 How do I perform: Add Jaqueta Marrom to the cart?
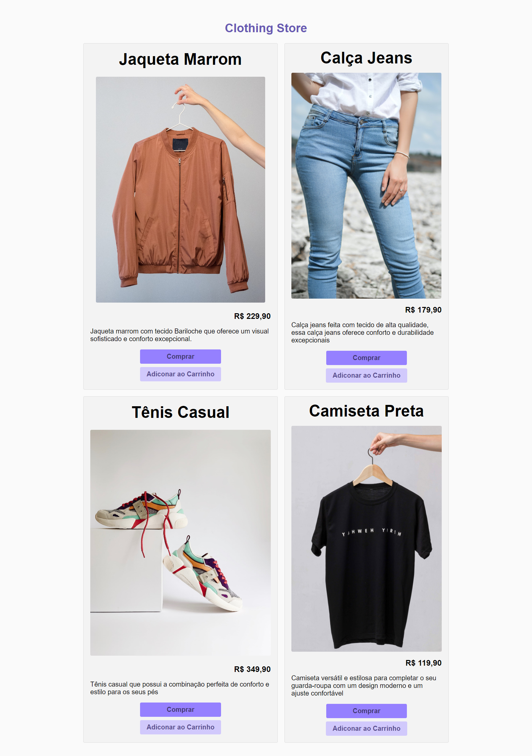(x=180, y=374)
